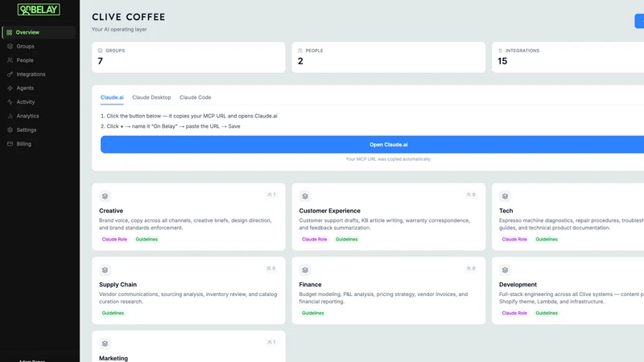Open the Integrations stat card
Viewport: 644px width, 362px height.
[568, 57]
